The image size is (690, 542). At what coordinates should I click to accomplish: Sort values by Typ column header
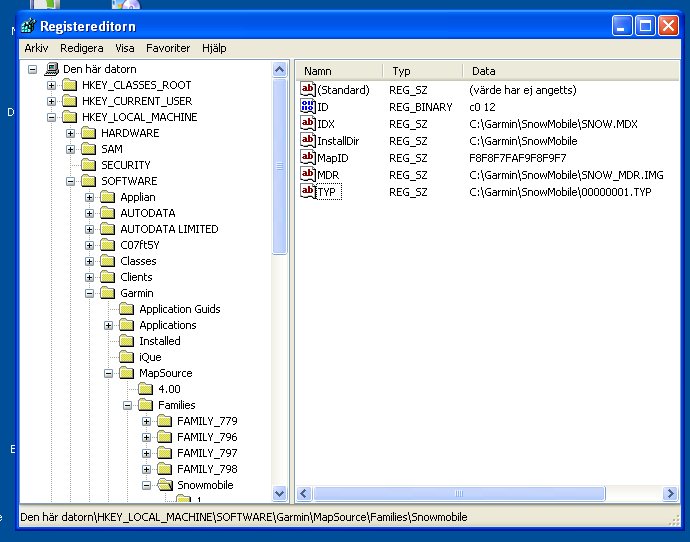[x=422, y=71]
